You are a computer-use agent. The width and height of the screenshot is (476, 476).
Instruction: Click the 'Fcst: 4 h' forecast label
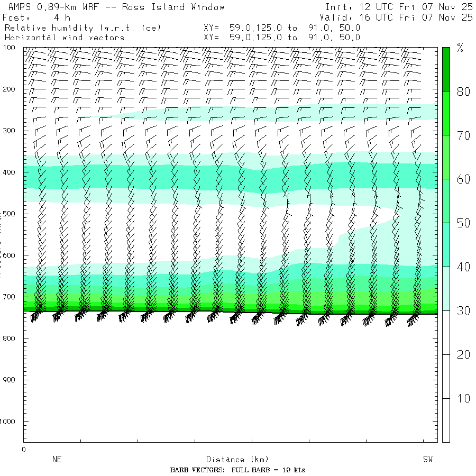(36, 17)
